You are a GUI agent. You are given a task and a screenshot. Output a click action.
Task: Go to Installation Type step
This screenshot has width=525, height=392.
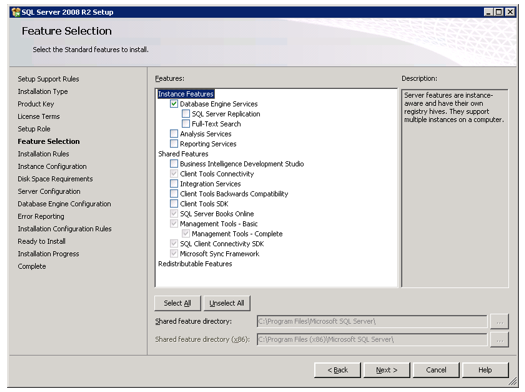tap(43, 91)
